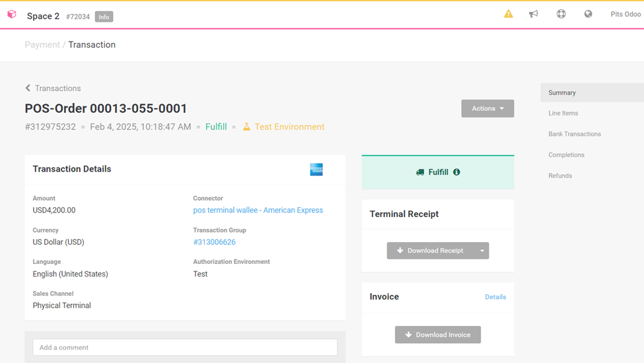Open the American Express connector link
Viewport: 644px width, 363px height.
pos(258,211)
